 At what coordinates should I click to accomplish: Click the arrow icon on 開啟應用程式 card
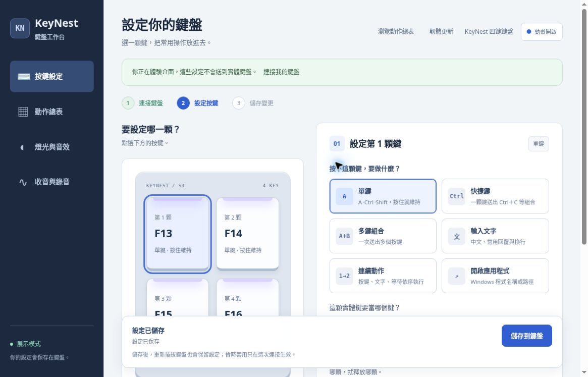point(456,276)
